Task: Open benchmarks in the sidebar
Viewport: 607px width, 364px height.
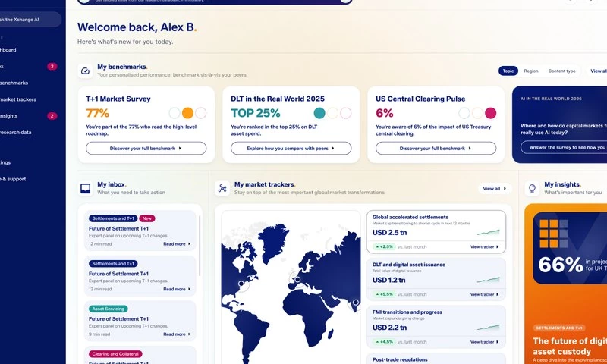Action: point(14,83)
